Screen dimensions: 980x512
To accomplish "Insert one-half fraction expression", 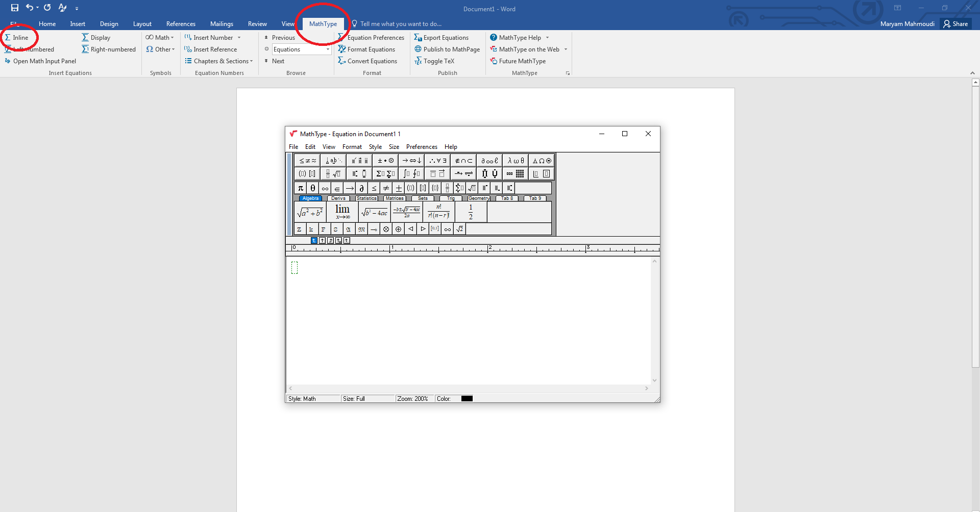I will tap(471, 212).
